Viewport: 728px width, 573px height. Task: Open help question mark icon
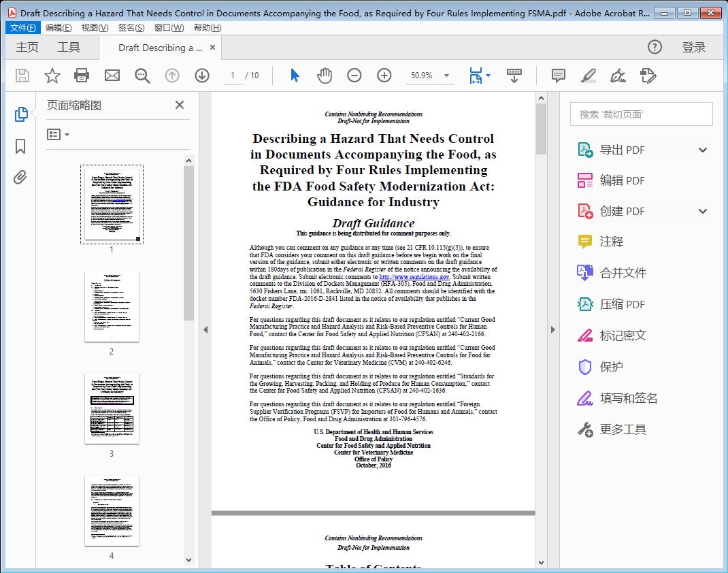(655, 47)
